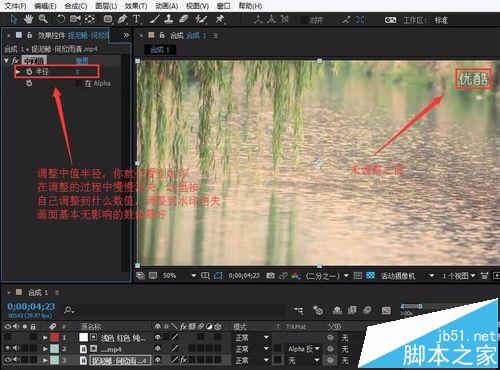The image size is (500, 370).
Task: Open the 编辑(E) menu
Action: click(x=45, y=6)
